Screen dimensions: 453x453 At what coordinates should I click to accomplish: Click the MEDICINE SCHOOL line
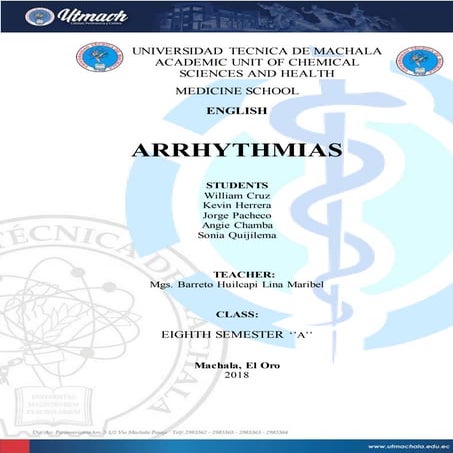click(x=237, y=91)
